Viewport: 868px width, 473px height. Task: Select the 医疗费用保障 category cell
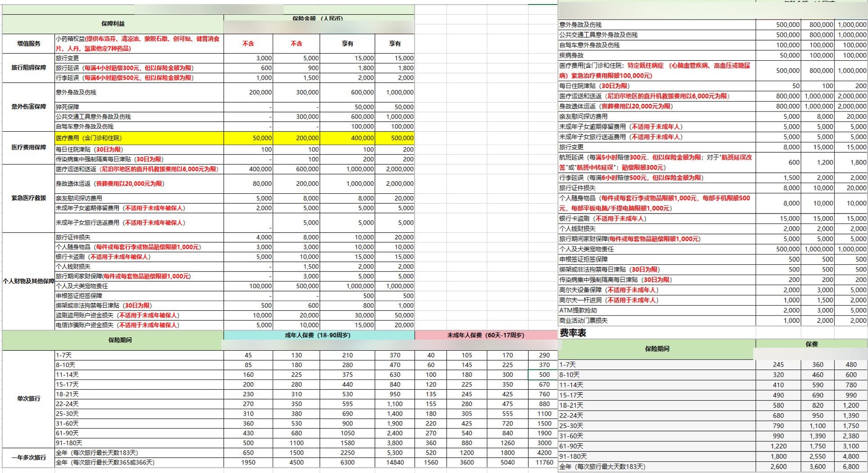coord(28,147)
